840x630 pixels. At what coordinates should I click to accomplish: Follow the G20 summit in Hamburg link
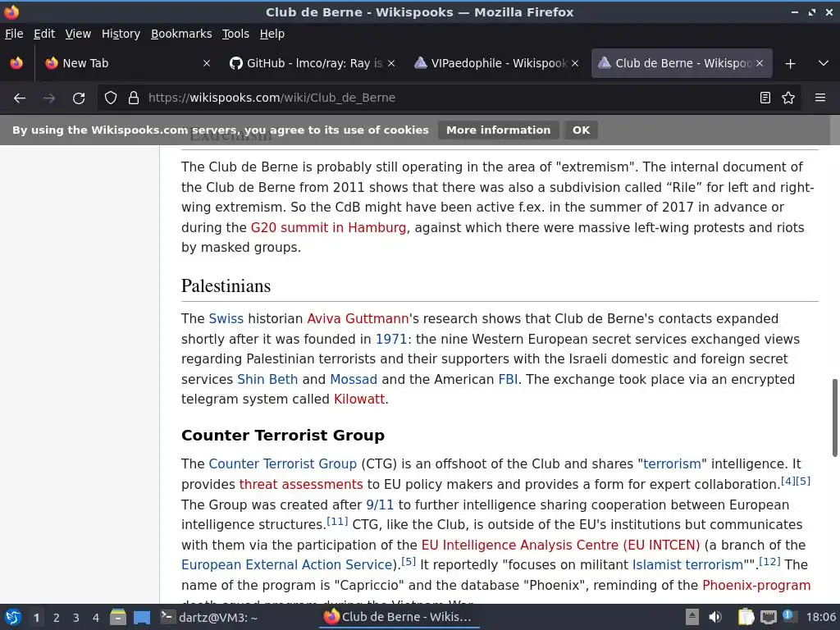[328, 228]
